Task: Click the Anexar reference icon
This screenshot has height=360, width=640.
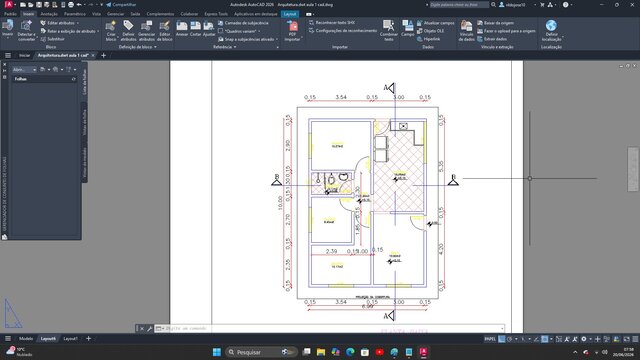Action: 182,29
